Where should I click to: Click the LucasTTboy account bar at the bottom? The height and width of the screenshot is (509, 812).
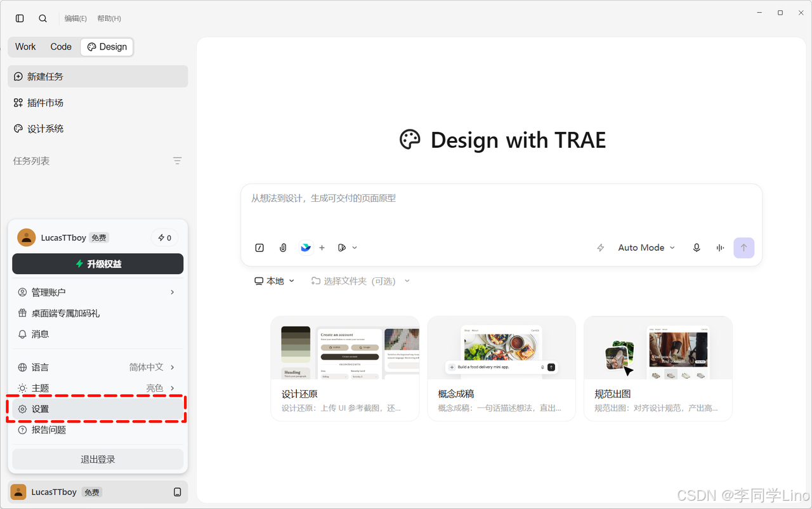click(x=98, y=492)
